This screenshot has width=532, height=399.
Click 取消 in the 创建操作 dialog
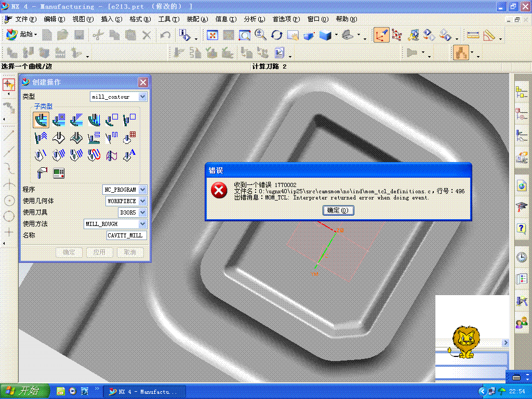130,252
